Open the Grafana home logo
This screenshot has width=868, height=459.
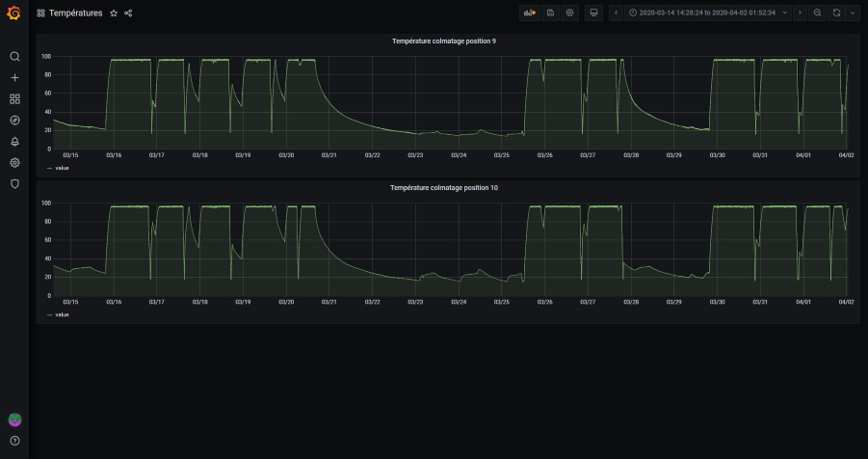click(13, 13)
